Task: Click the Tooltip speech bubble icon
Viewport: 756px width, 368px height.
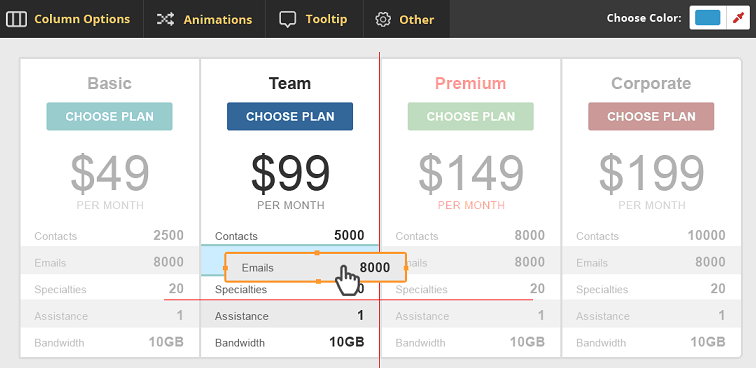Action: click(x=287, y=20)
